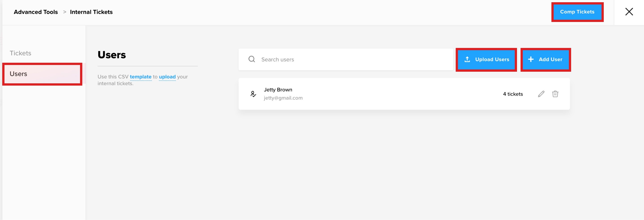Follow the upload link in the description

[x=167, y=77]
